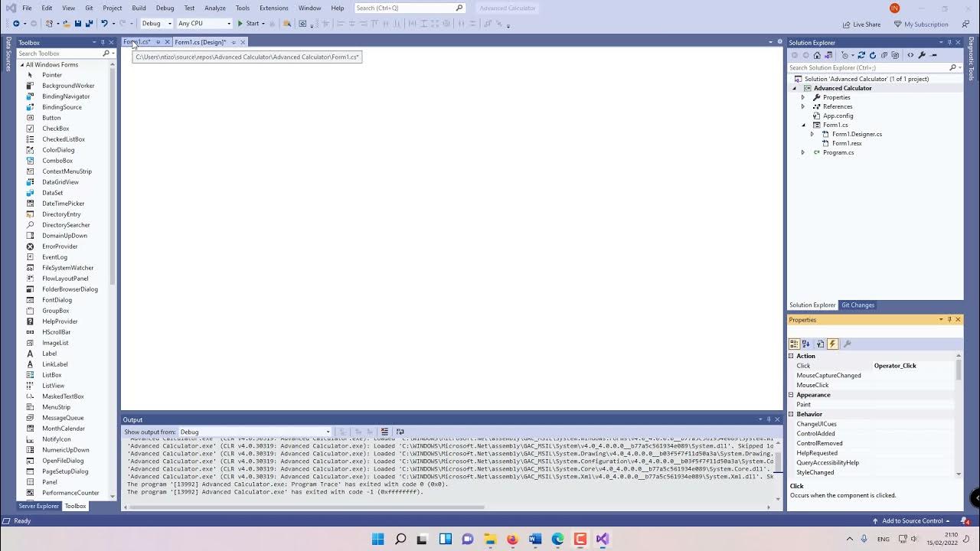Collapse the Action category in Properties panel
Screen dimensions: 980x551
pos(791,356)
